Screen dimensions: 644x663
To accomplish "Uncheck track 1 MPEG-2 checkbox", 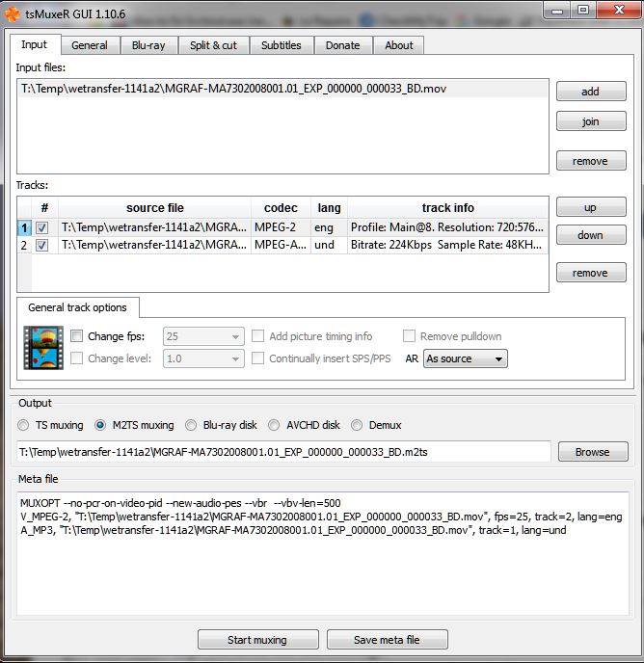I will tap(41, 227).
